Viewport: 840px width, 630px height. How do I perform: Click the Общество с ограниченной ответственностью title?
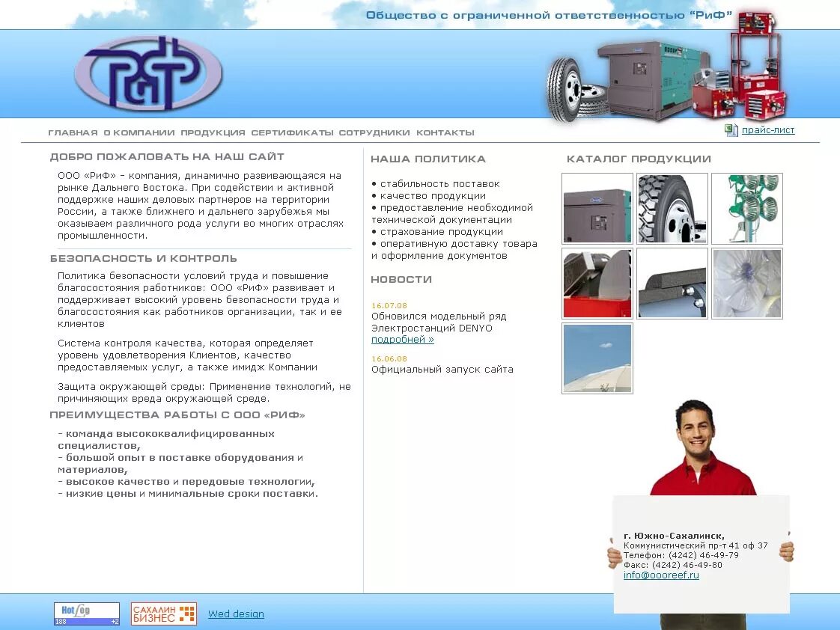click(x=549, y=15)
